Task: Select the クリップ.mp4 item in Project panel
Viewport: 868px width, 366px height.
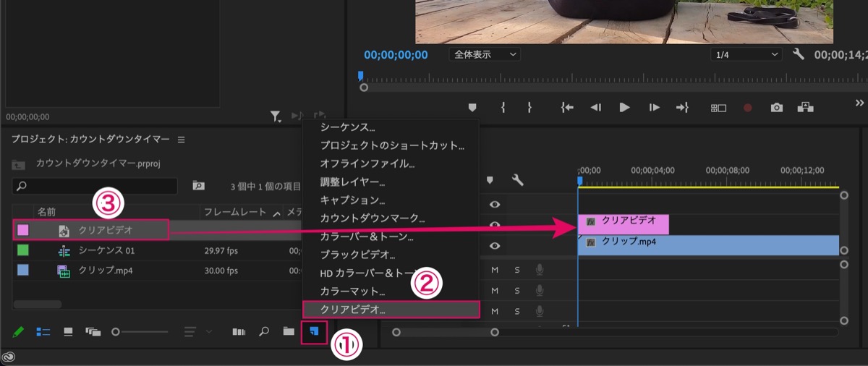Action: click(156, 271)
